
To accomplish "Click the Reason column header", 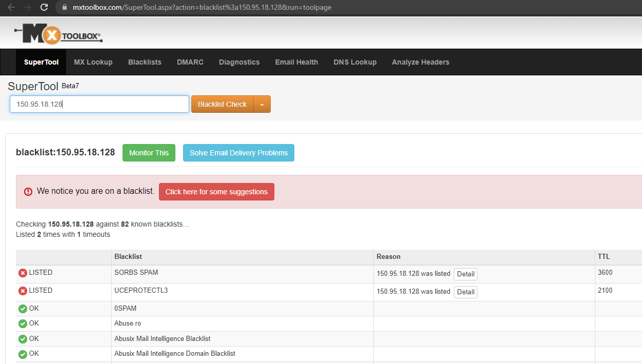I will [x=388, y=256].
